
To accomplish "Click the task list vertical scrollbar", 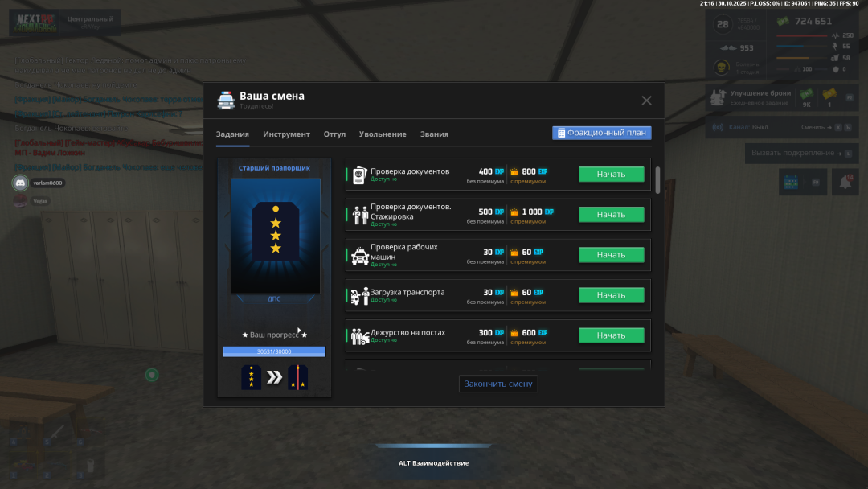I will 658,180.
